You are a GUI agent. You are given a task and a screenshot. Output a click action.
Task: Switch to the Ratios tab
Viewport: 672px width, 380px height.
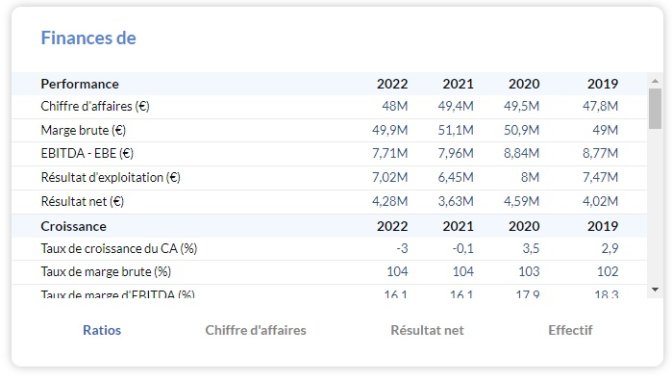(102, 330)
